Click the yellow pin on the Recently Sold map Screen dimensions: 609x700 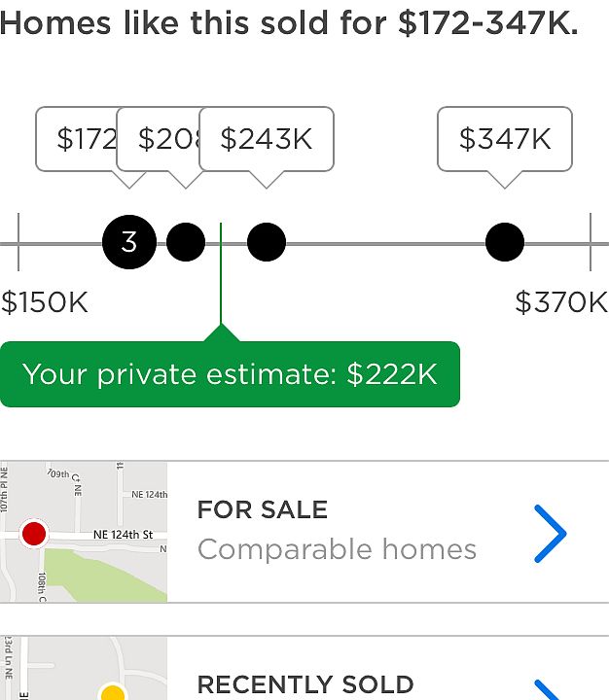point(114,693)
